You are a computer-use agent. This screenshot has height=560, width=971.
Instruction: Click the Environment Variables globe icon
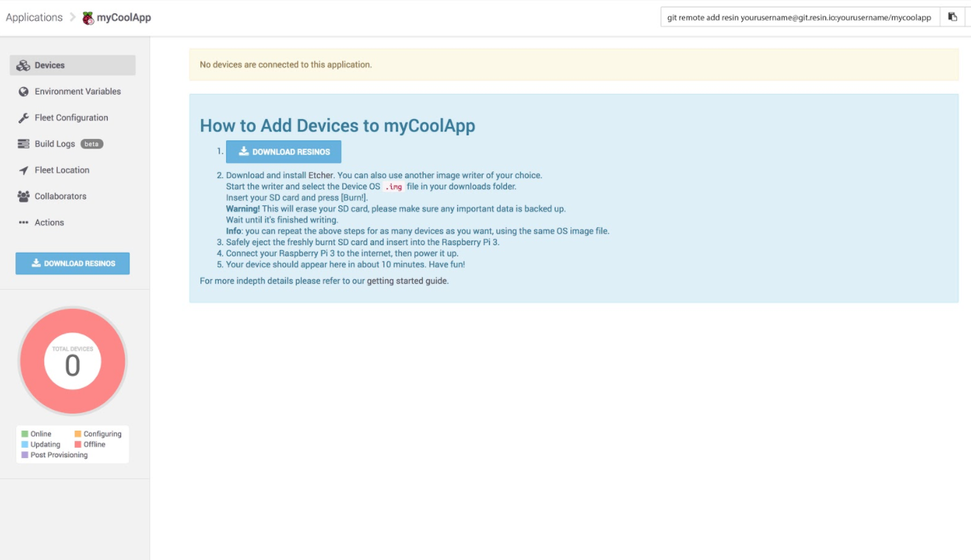tap(23, 92)
